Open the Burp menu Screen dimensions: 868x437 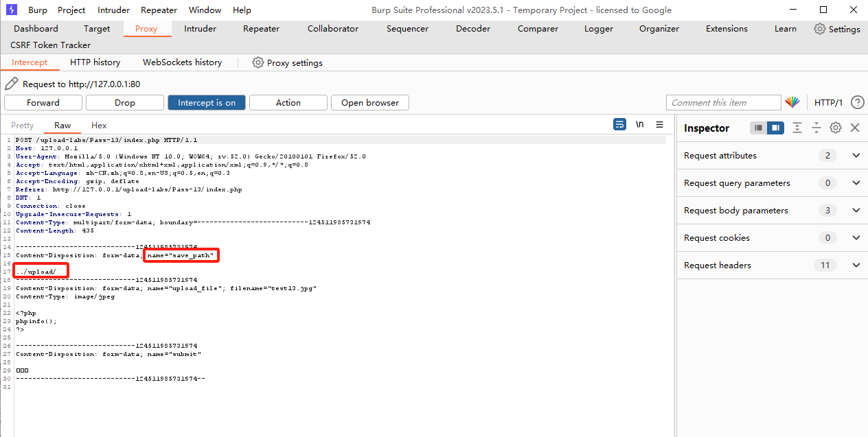coord(38,10)
